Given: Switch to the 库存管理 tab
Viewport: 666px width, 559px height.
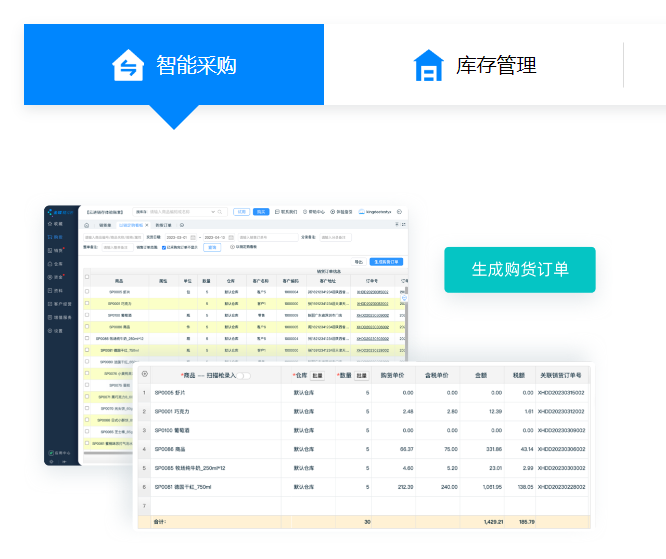Looking at the screenshot, I should click(x=474, y=65).
